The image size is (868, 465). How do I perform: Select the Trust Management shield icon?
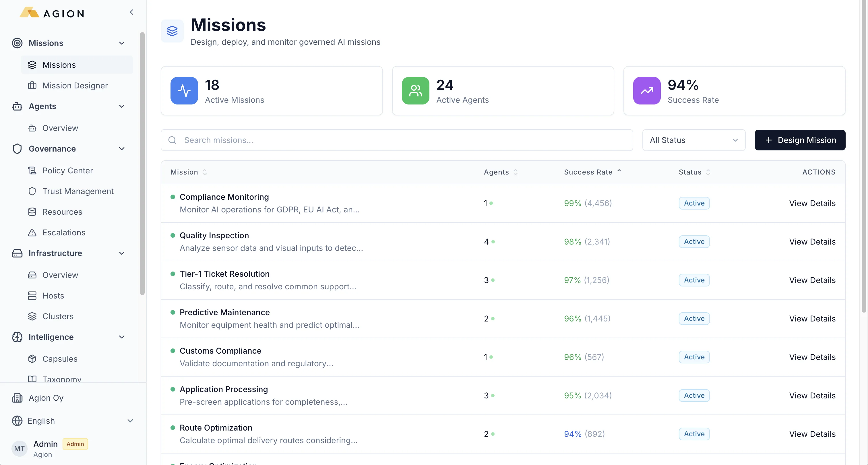32,191
